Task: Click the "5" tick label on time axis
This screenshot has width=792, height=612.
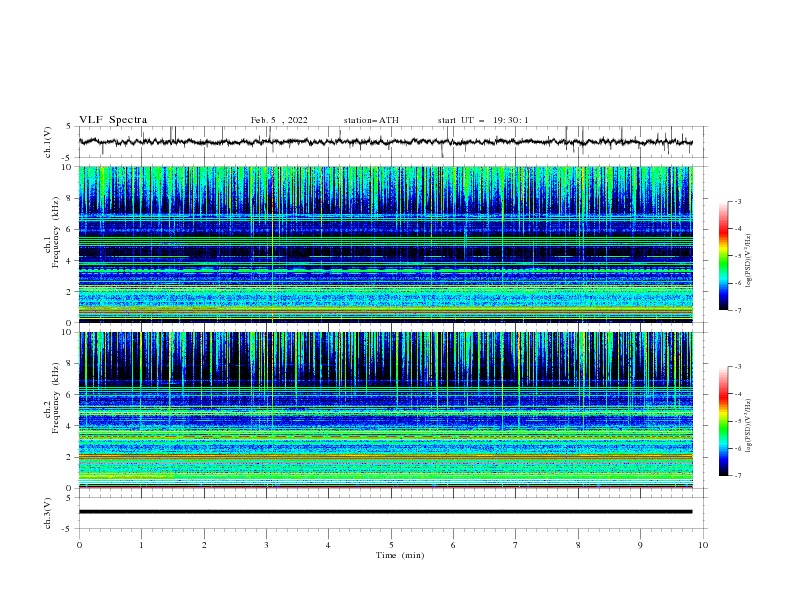Action: coord(391,545)
